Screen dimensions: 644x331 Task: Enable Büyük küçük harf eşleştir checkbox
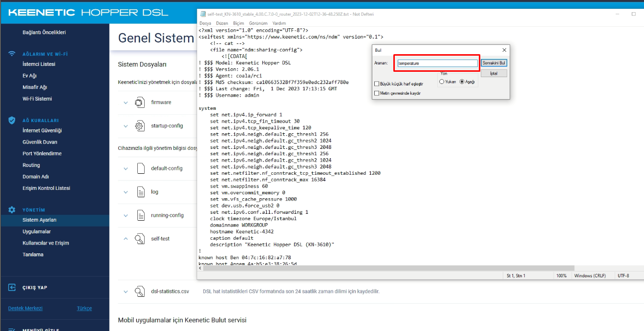click(376, 84)
